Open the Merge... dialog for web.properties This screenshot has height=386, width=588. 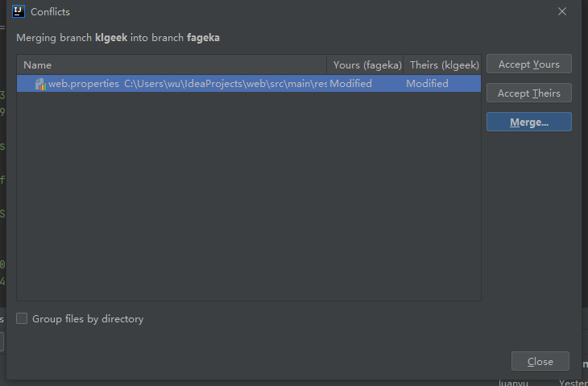click(528, 122)
